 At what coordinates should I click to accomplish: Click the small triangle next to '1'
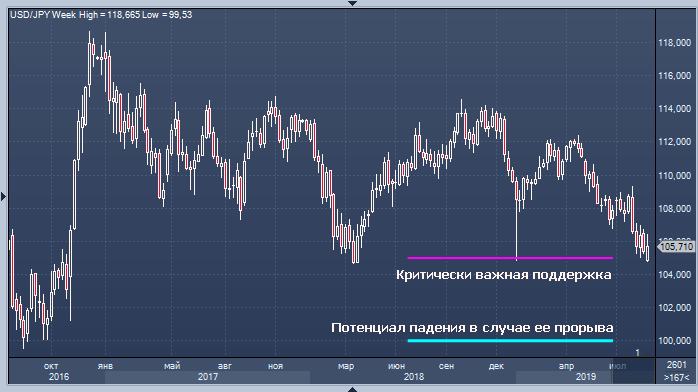point(647,354)
